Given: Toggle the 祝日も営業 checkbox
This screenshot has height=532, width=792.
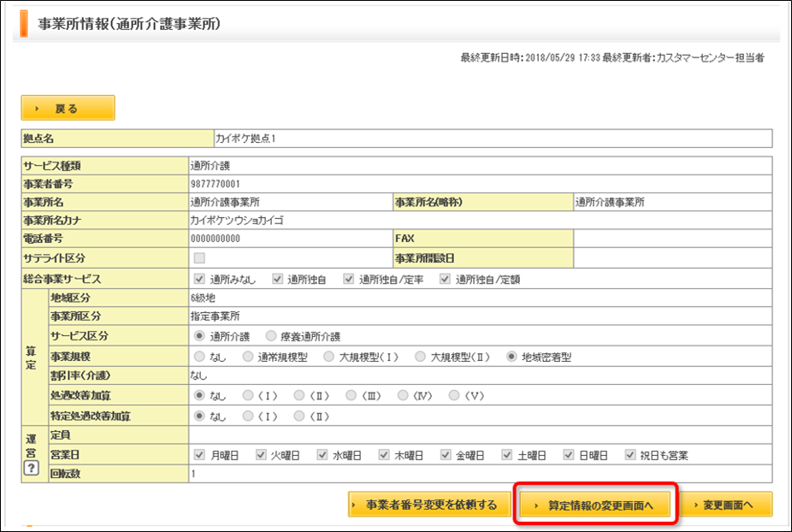Looking at the screenshot, I should click(630, 455).
